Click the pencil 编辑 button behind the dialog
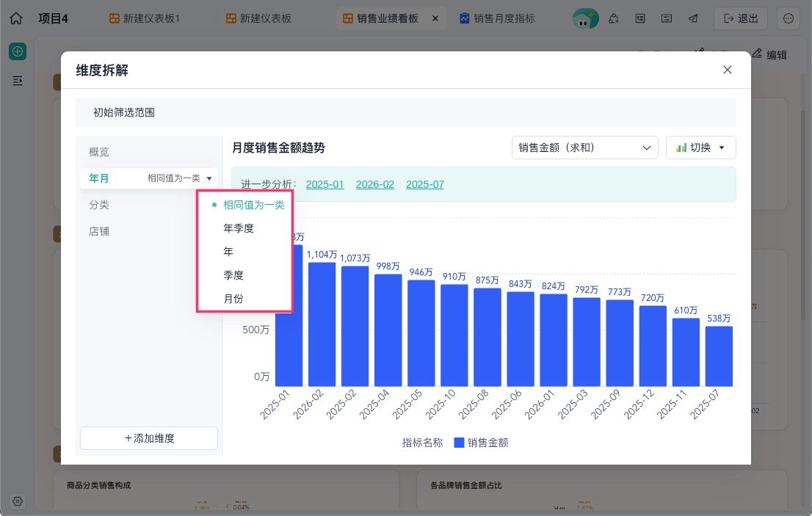This screenshot has width=812, height=516. pyautogui.click(x=769, y=54)
